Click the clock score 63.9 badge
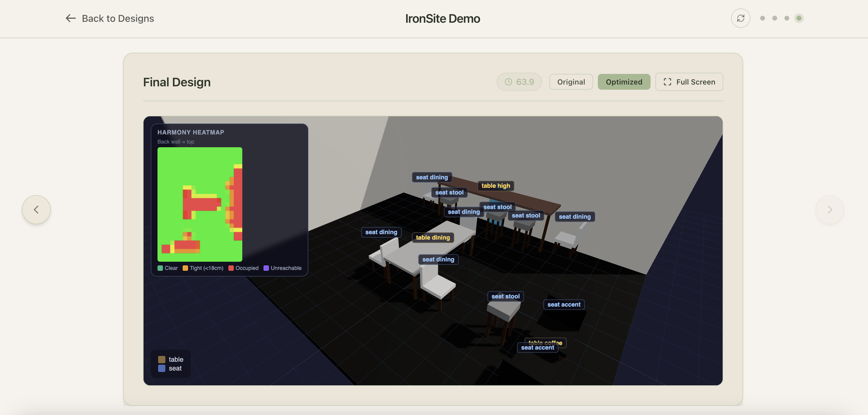The height and width of the screenshot is (415, 868). (x=519, y=82)
